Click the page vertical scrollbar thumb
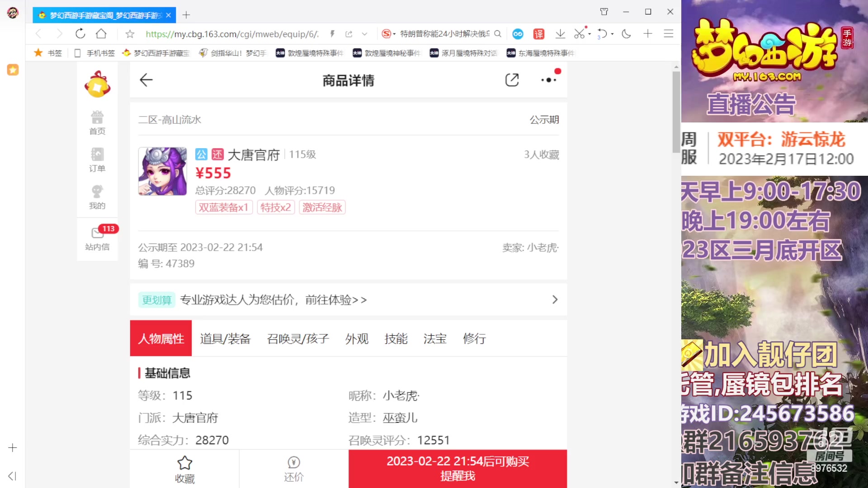The height and width of the screenshot is (488, 868). pos(676,112)
